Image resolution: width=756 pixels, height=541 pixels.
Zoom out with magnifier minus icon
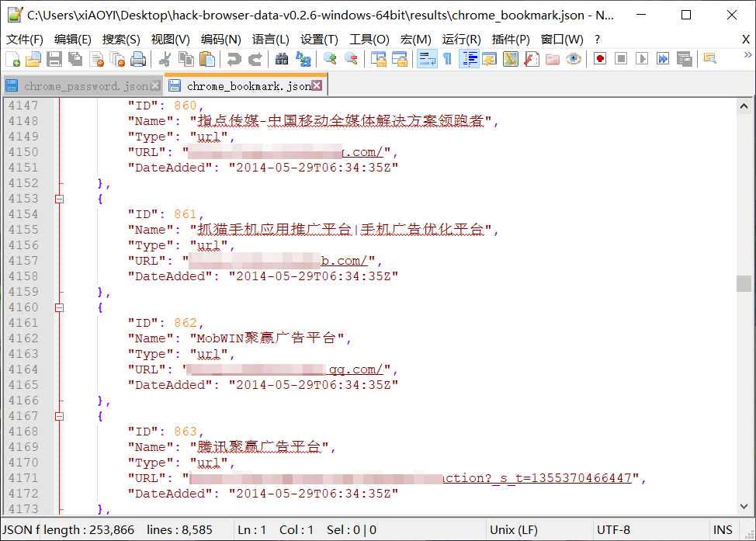coord(352,59)
